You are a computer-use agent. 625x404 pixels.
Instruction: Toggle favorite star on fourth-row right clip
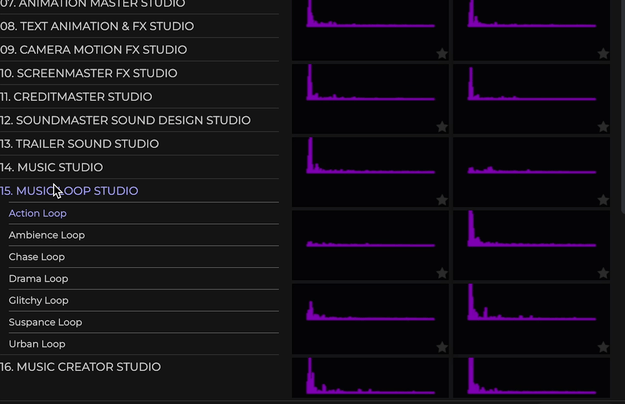point(603,273)
